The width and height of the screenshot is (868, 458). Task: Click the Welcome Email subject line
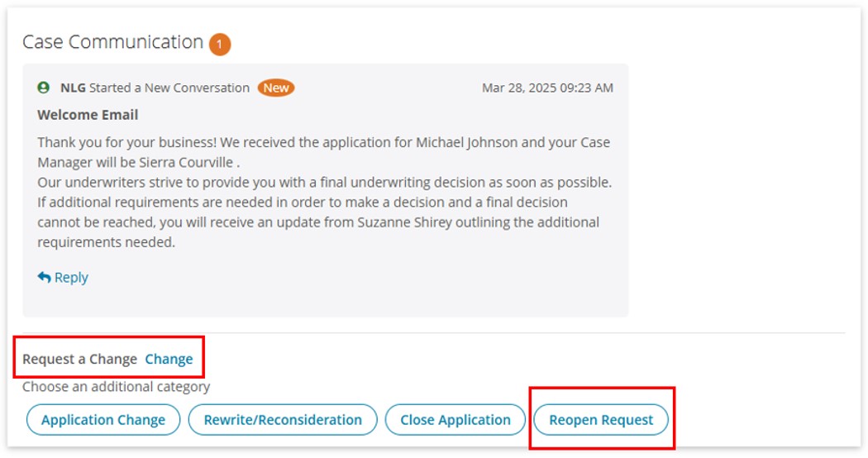(88, 115)
